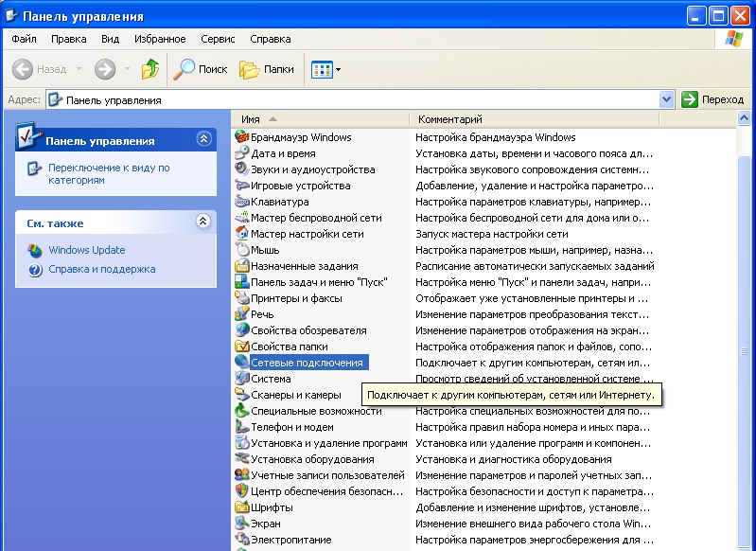Select the Сканеры и камеры icon
The width and height of the screenshot is (756, 551).
[x=241, y=395]
